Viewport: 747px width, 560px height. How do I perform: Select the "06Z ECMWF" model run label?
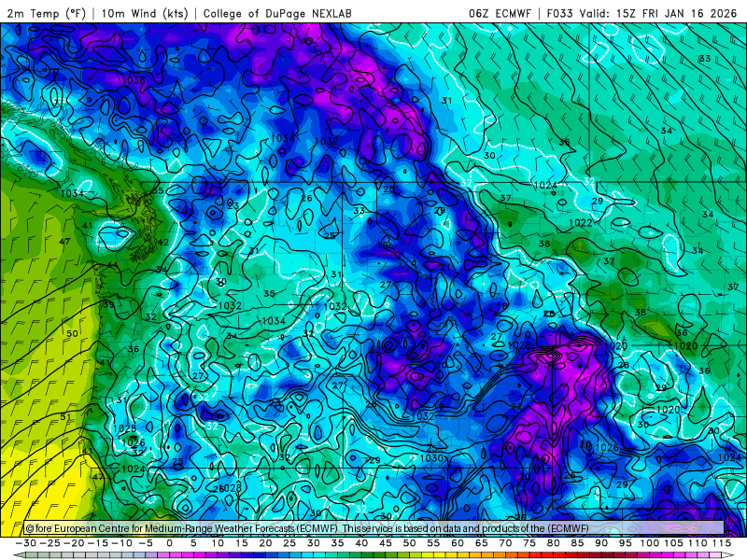pos(500,13)
